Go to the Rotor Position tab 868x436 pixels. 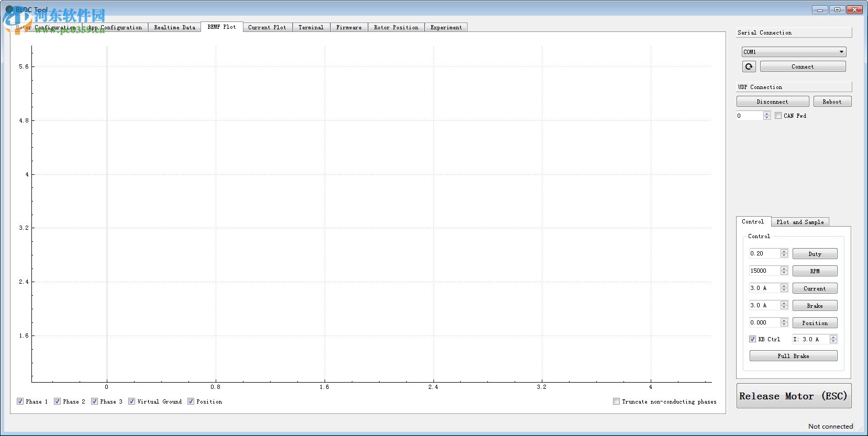396,27
